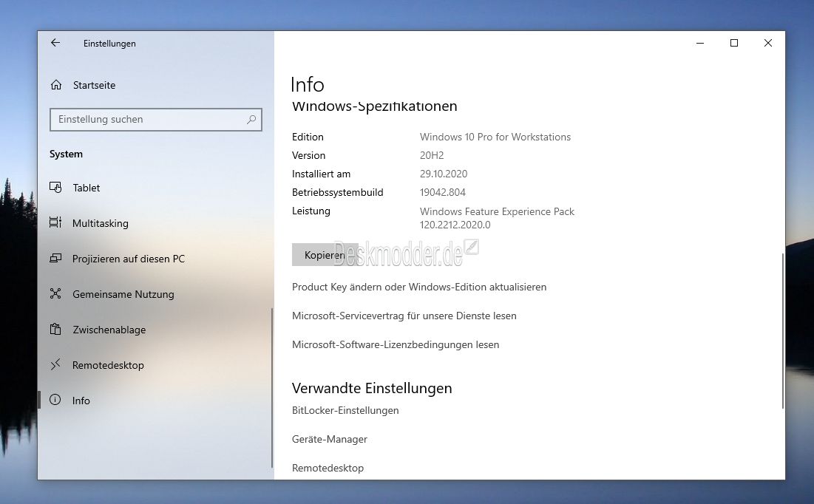Screen dimensions: 814x504
Task: Open Geräte-Manager link
Action: (x=330, y=439)
